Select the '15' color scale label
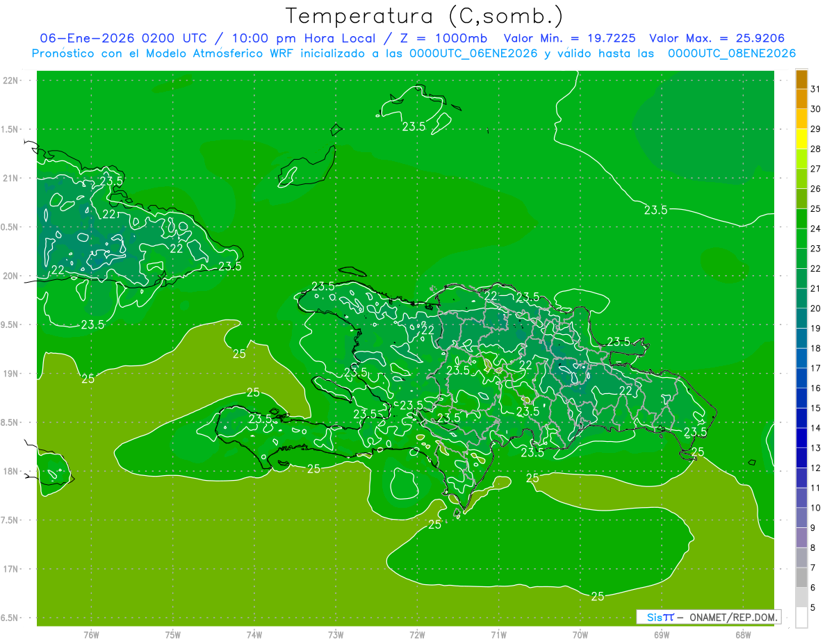The image size is (834, 644). [x=816, y=408]
